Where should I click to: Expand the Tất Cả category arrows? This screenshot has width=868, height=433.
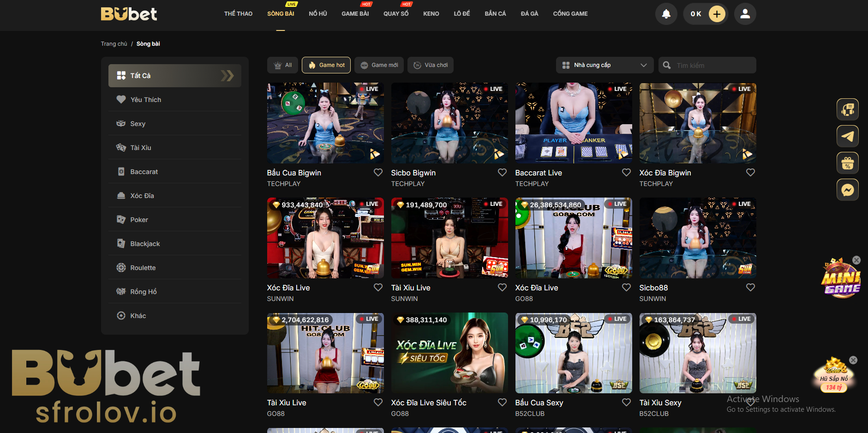[x=227, y=75]
